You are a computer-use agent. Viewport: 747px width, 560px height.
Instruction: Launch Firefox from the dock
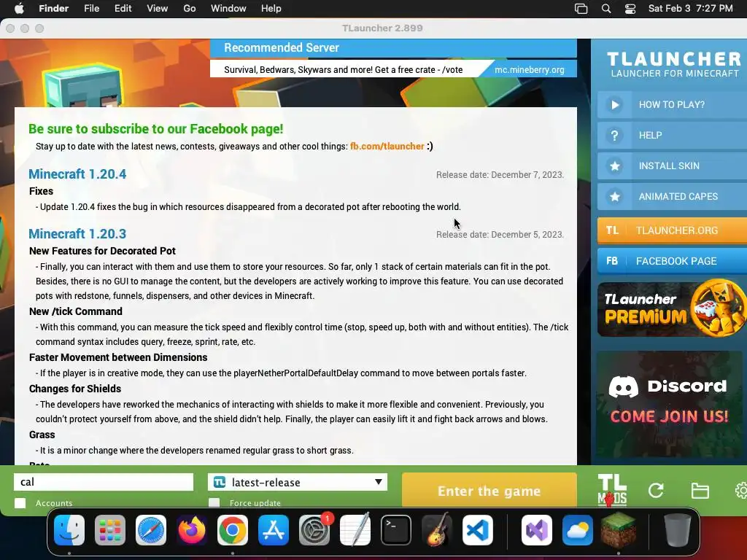point(192,530)
